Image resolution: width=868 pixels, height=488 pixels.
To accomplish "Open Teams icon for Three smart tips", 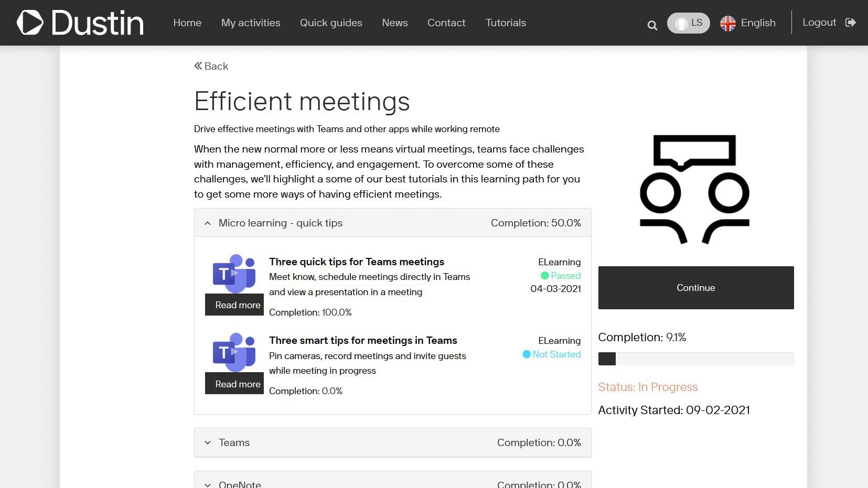I will 234,352.
